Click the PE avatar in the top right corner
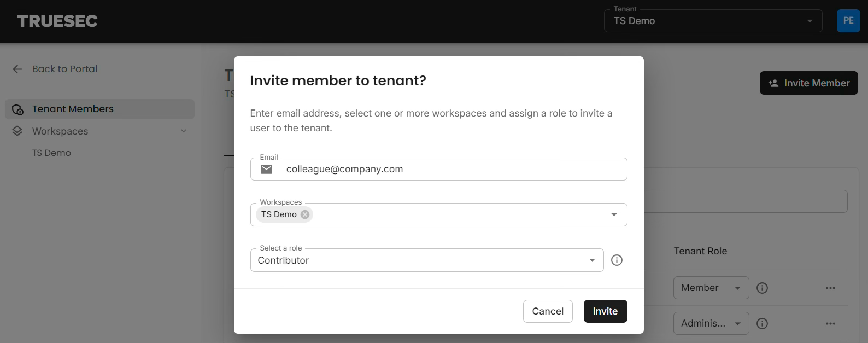 point(848,20)
